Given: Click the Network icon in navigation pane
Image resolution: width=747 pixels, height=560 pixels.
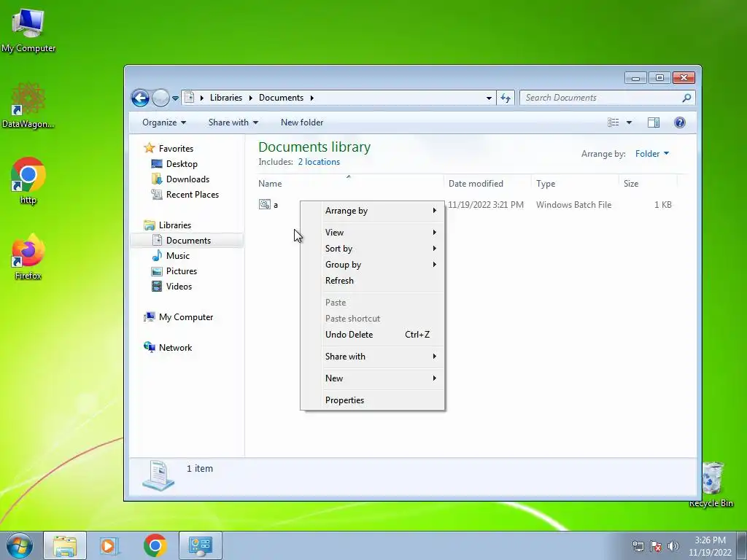Looking at the screenshot, I should tap(150, 347).
